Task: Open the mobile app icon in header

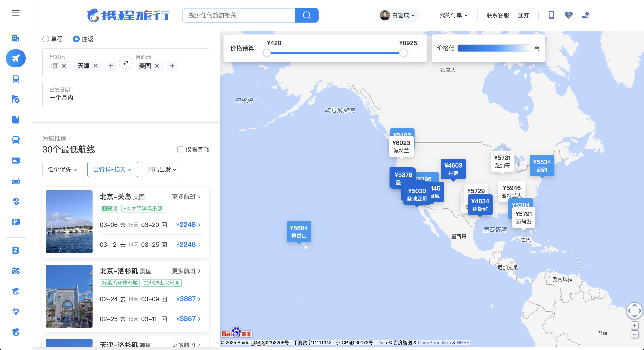Action: [x=551, y=15]
